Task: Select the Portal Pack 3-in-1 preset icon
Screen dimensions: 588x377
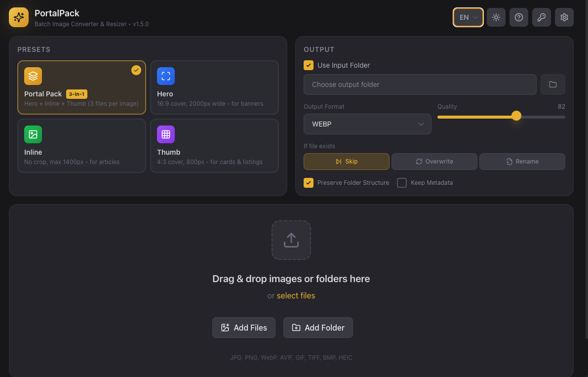Action: (x=33, y=76)
